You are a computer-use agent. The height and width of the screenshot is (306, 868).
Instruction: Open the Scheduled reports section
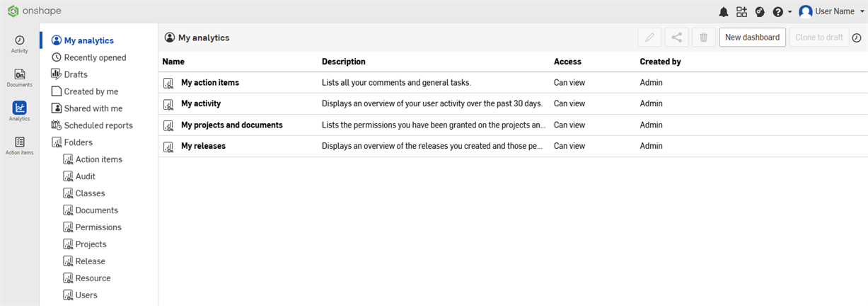coord(98,125)
